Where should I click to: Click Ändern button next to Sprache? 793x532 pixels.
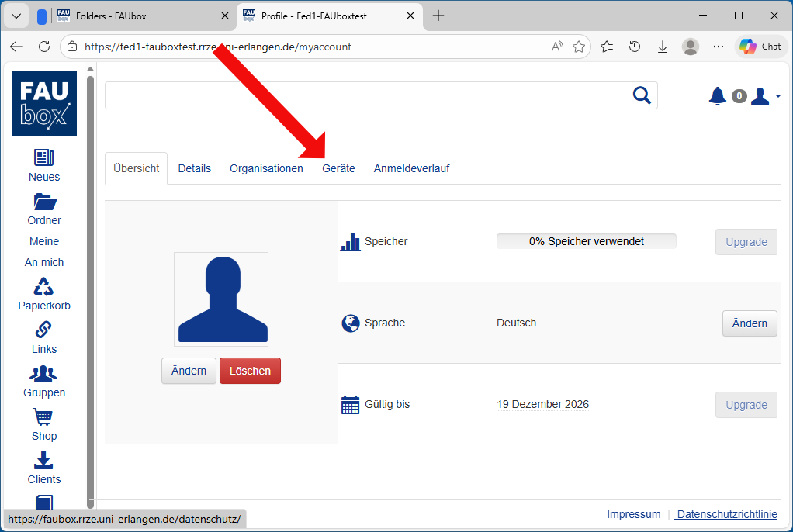coord(750,323)
